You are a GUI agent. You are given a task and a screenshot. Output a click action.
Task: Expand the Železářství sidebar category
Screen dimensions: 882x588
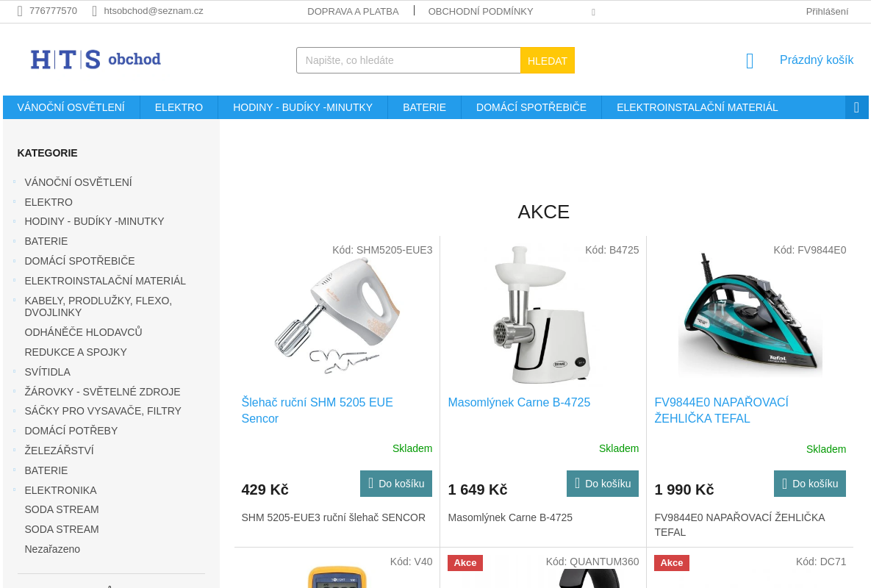(x=14, y=451)
